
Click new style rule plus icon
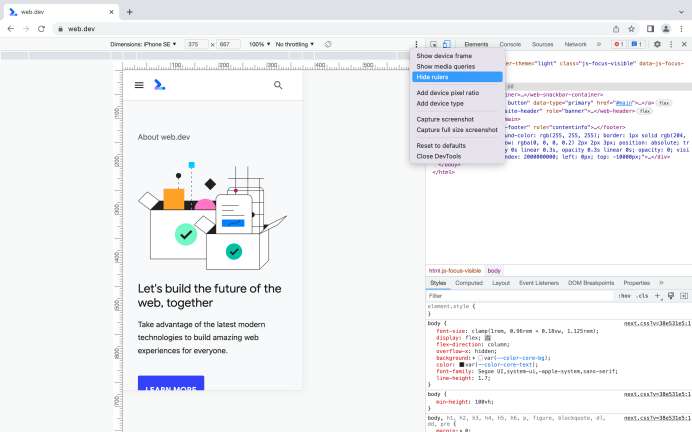(658, 296)
